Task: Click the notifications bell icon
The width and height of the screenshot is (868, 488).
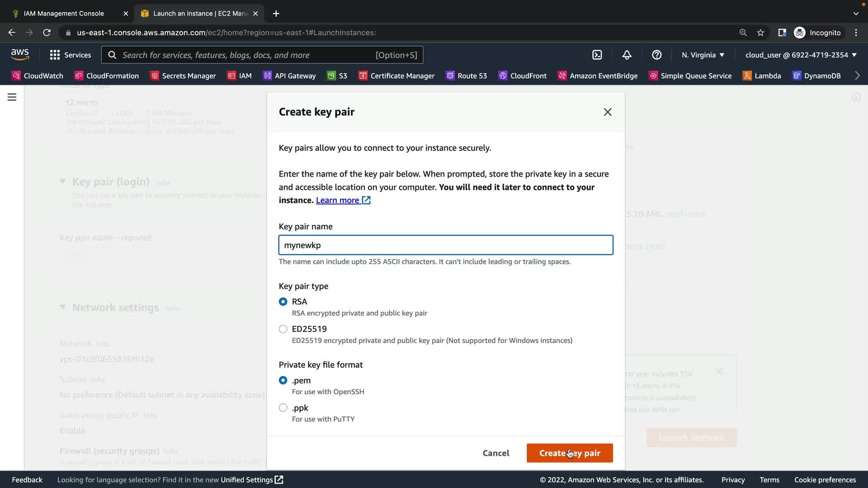Action: [x=627, y=55]
